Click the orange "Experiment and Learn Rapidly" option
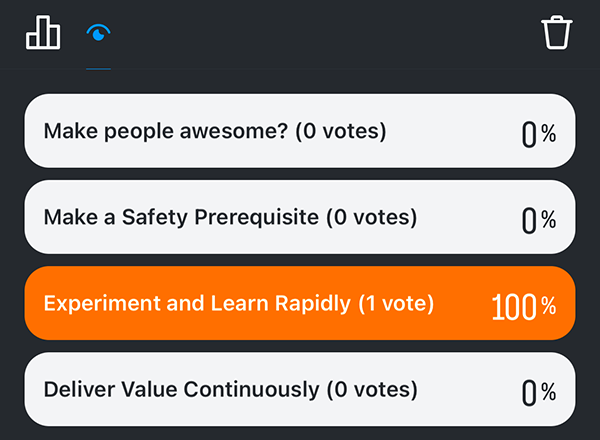The width and height of the screenshot is (600, 440). [x=300, y=304]
